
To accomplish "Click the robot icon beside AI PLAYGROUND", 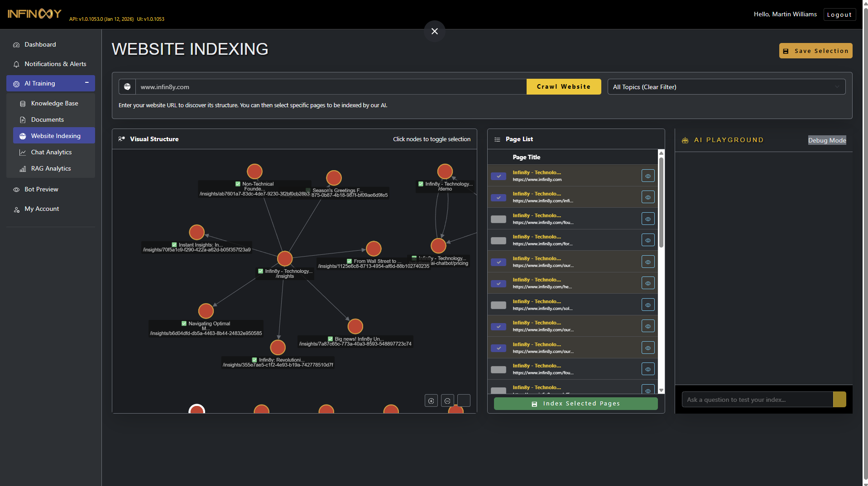I will click(x=685, y=140).
